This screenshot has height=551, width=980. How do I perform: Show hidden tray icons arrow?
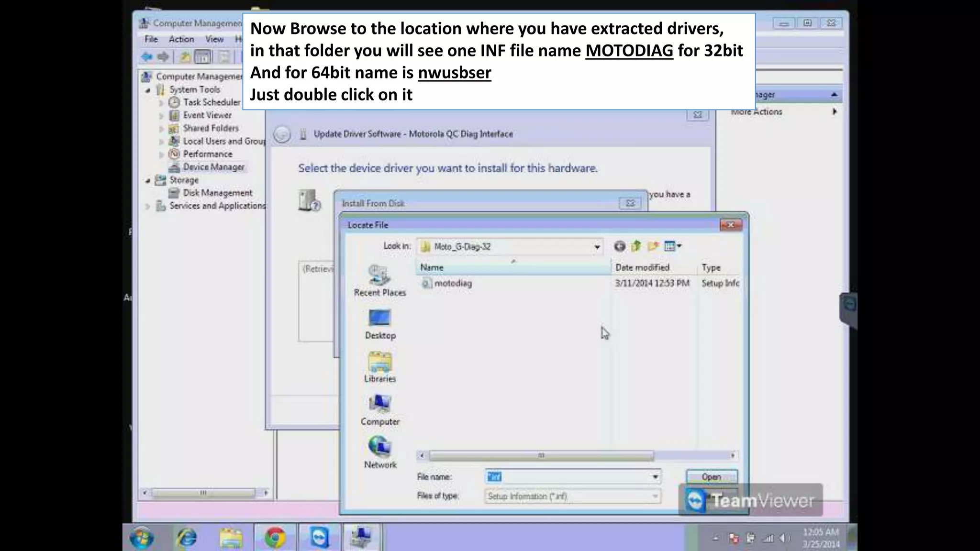[716, 538]
